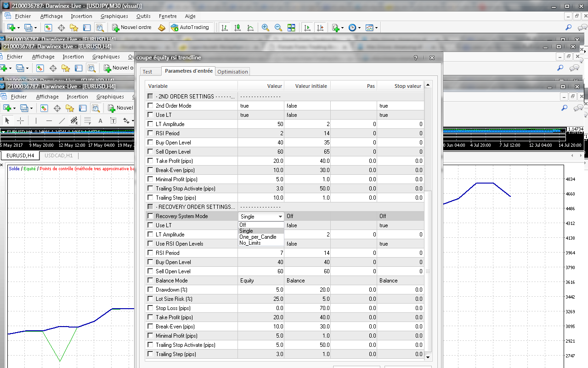Click the Zoom Out magnifier icon
Screen dimensions: 588x368
point(278,28)
